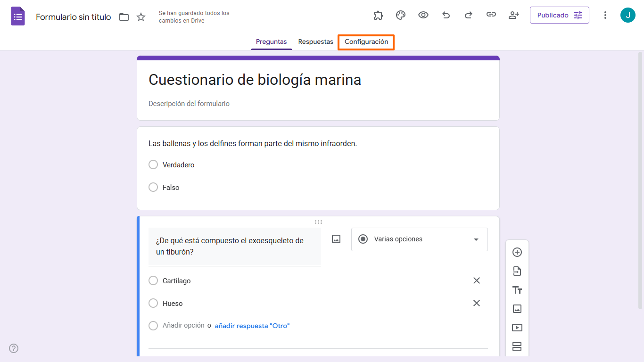Add a video to the form
Viewport: 644px width, 362px height.
(x=517, y=328)
